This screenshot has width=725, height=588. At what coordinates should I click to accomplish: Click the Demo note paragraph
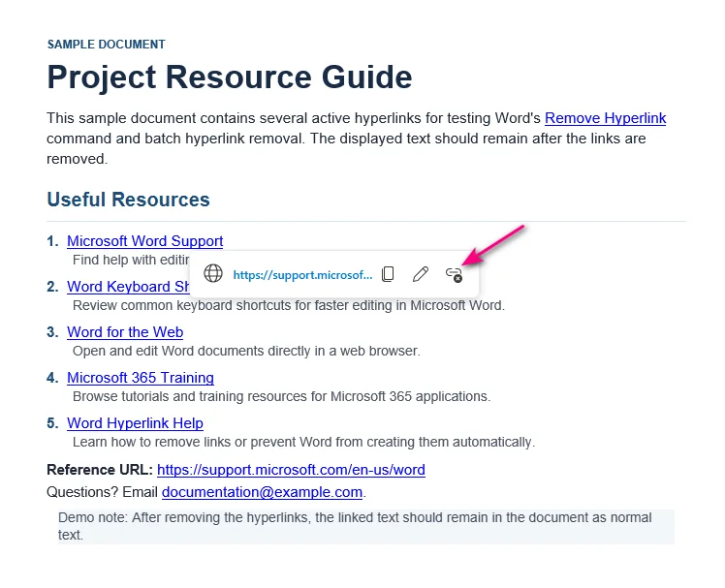pyautogui.click(x=365, y=527)
